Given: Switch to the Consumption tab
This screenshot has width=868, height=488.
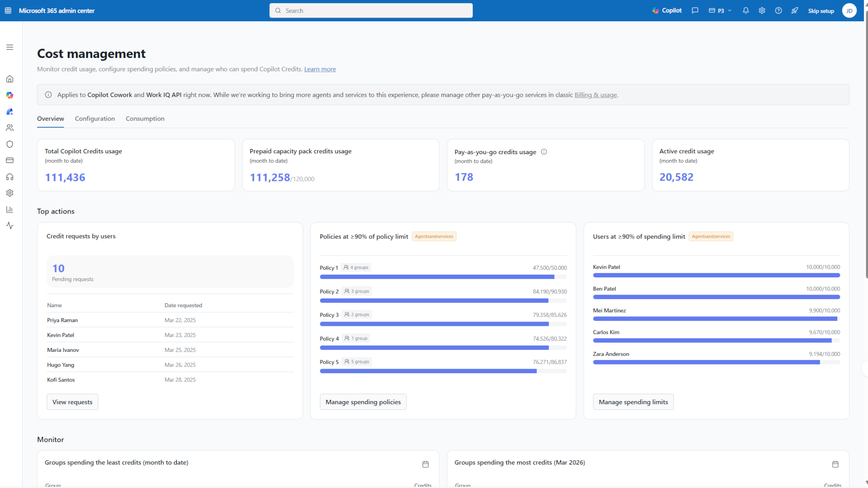Looking at the screenshot, I should click(145, 118).
